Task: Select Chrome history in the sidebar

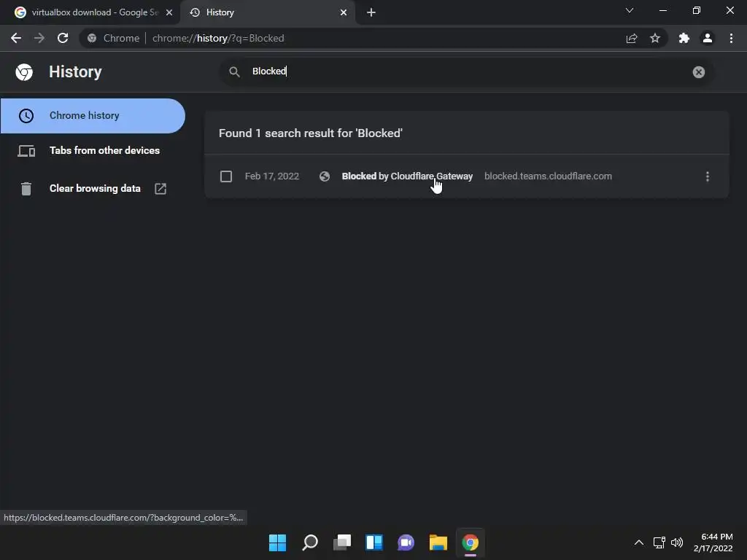Action: pos(93,116)
